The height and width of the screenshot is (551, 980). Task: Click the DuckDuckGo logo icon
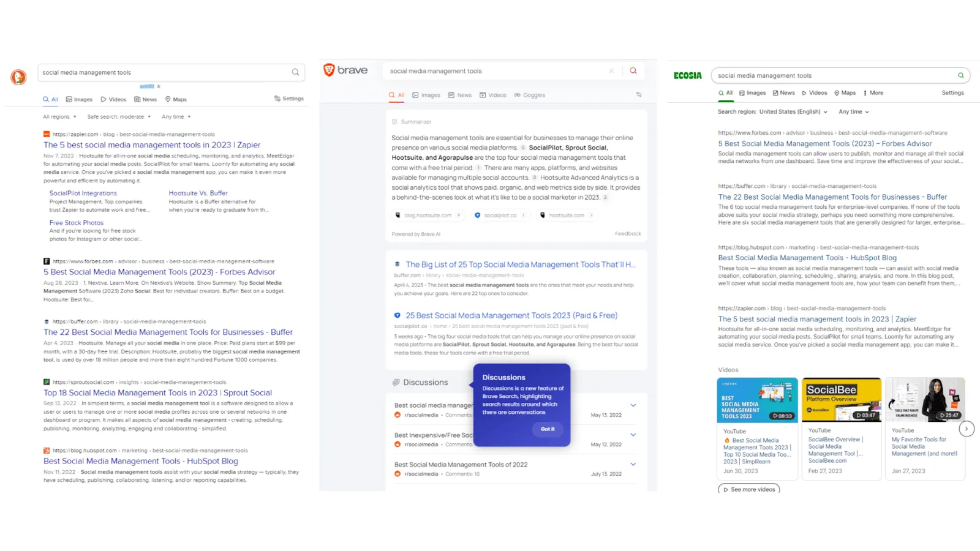pyautogui.click(x=18, y=77)
